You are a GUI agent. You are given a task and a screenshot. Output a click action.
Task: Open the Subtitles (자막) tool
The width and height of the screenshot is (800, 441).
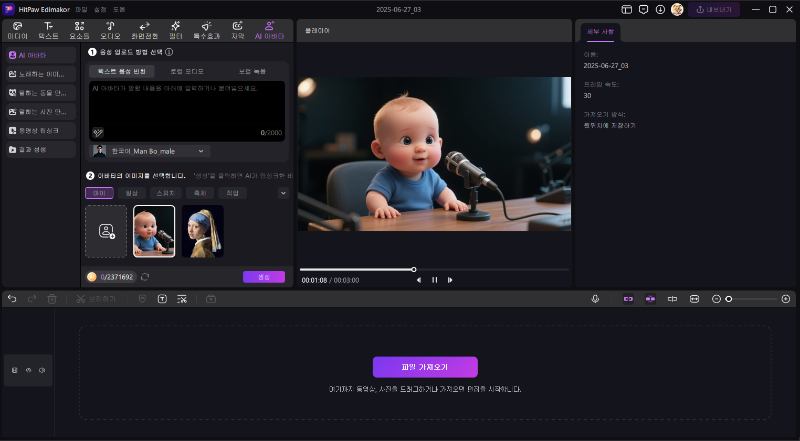(x=237, y=29)
